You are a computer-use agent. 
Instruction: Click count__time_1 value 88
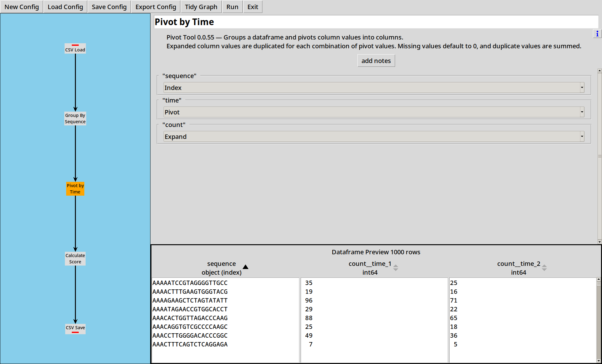[309, 318]
